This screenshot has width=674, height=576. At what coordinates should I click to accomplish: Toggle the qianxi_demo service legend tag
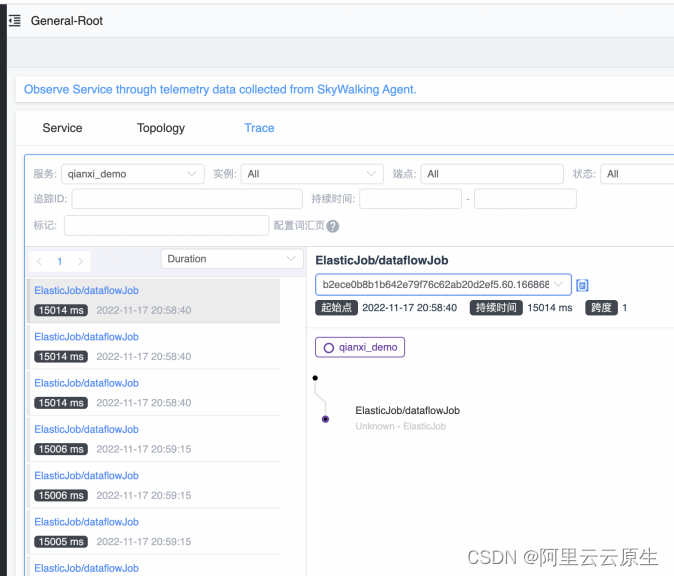360,347
